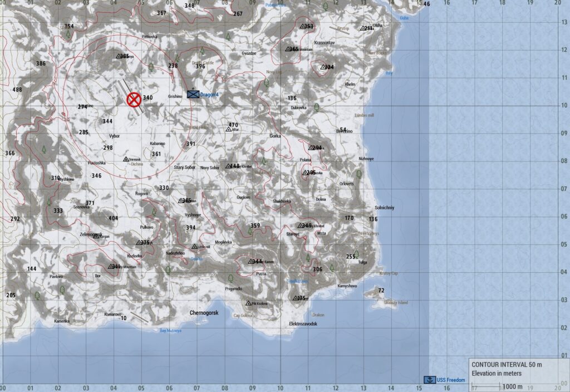Click the Stary Sobor label
Viewport: 570px width, 392px height.
pyautogui.click(x=185, y=167)
